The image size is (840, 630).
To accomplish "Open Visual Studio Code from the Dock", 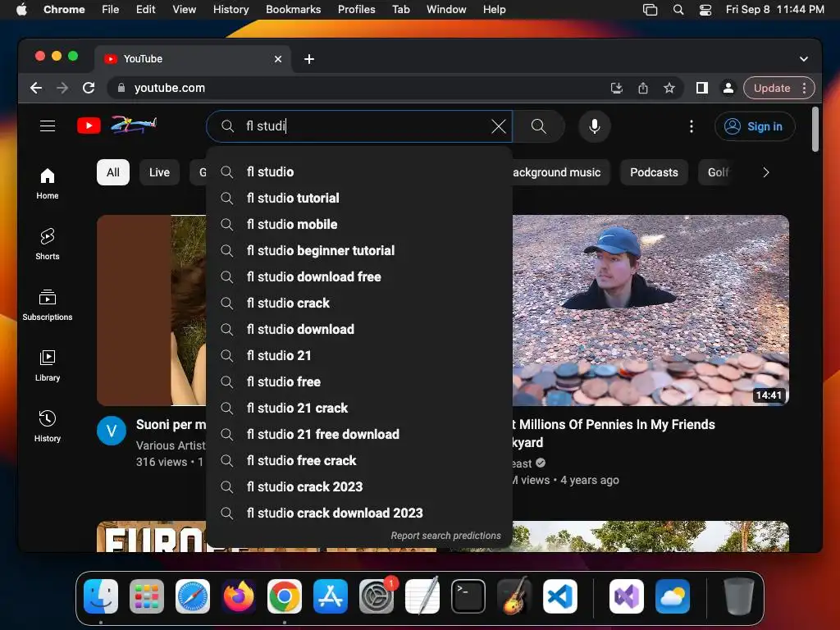I will pyautogui.click(x=559, y=596).
